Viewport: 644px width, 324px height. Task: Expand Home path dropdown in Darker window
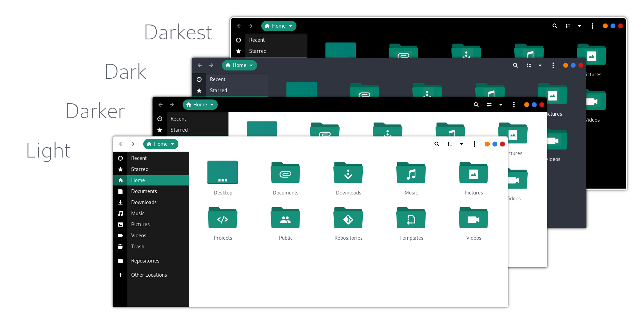click(x=200, y=105)
